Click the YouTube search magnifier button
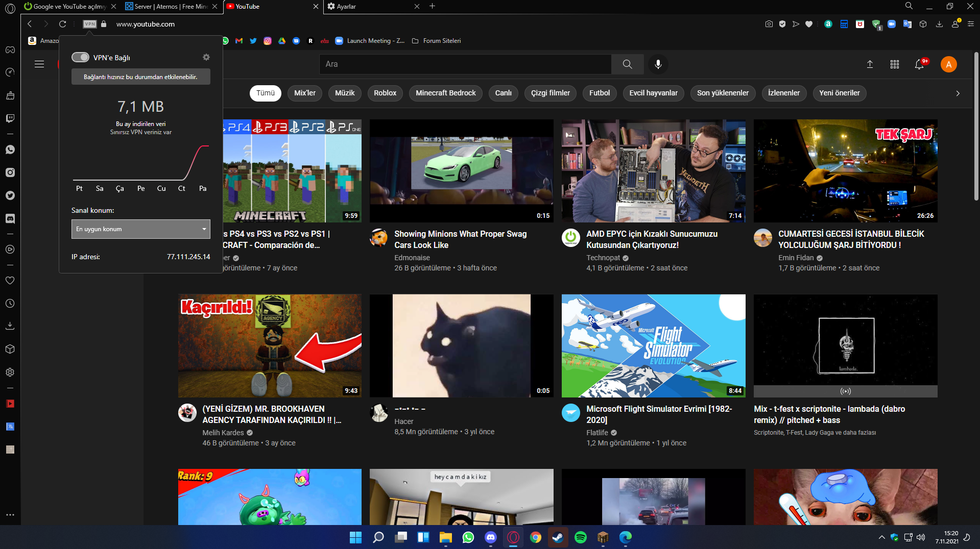This screenshot has width=980, height=549. [x=628, y=64]
